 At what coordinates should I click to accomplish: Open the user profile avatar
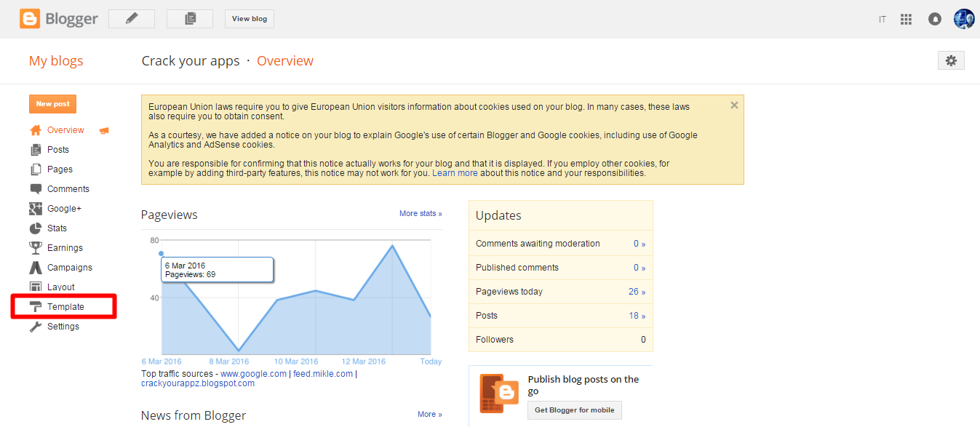(x=964, y=19)
